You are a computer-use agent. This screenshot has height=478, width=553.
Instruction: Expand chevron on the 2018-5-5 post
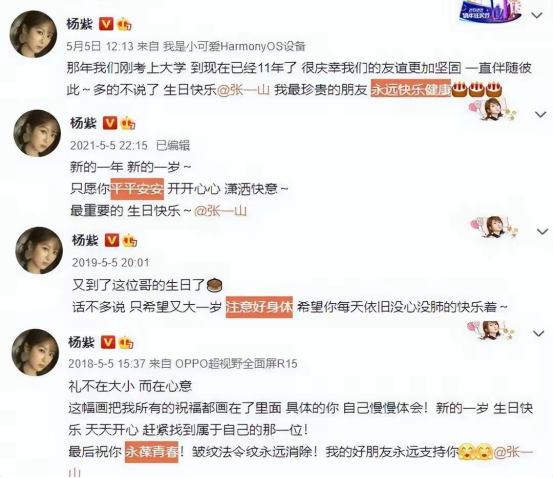click(x=539, y=334)
